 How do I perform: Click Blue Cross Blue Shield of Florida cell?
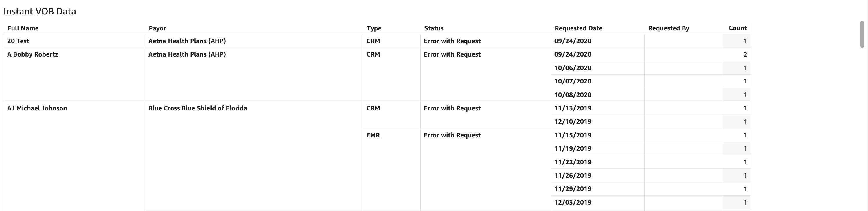(x=197, y=108)
